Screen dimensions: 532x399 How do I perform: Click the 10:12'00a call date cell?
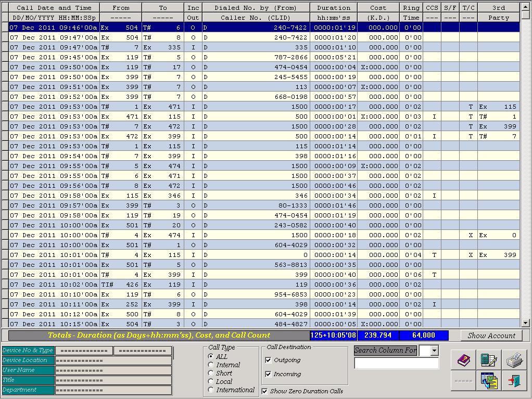pos(54,314)
